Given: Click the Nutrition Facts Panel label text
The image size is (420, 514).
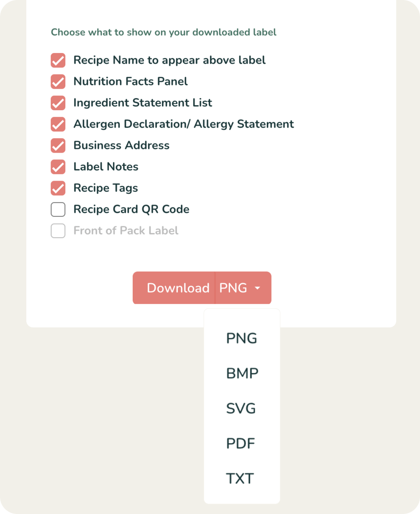Looking at the screenshot, I should tap(130, 81).
